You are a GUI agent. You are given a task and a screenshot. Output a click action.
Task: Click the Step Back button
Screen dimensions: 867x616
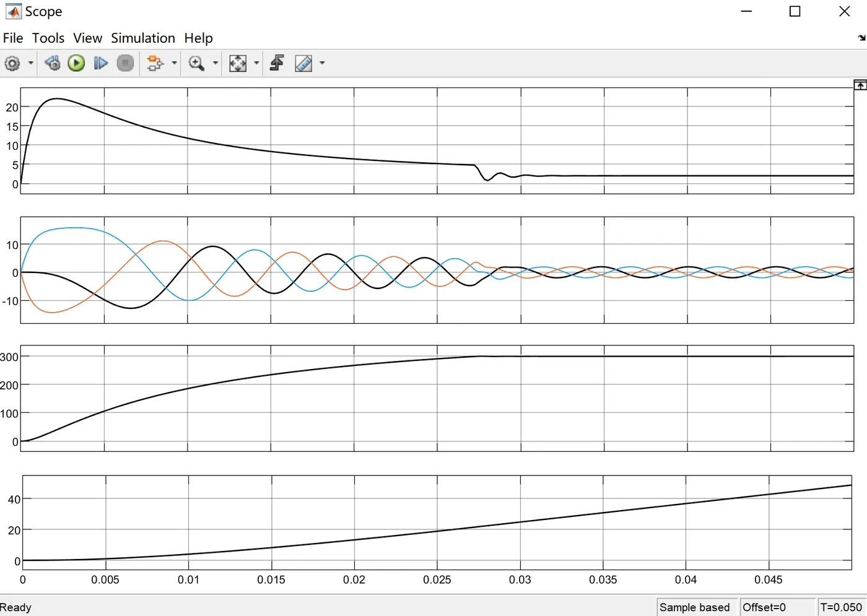(x=53, y=63)
